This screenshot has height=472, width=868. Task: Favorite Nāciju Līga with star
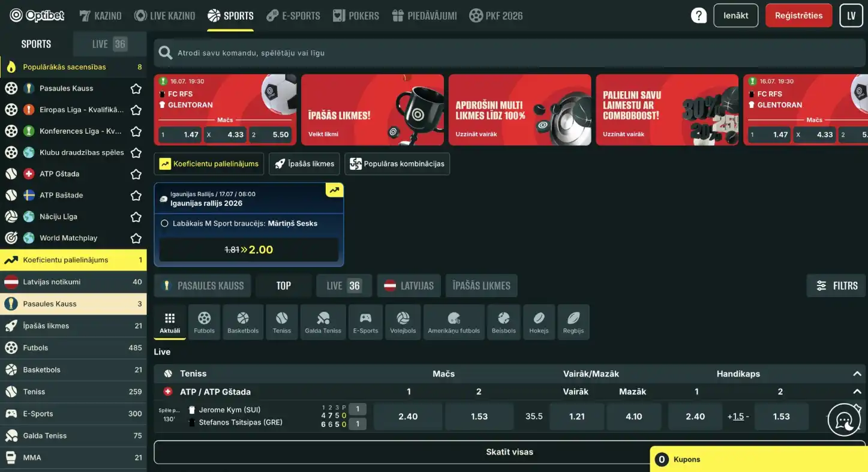tap(136, 217)
